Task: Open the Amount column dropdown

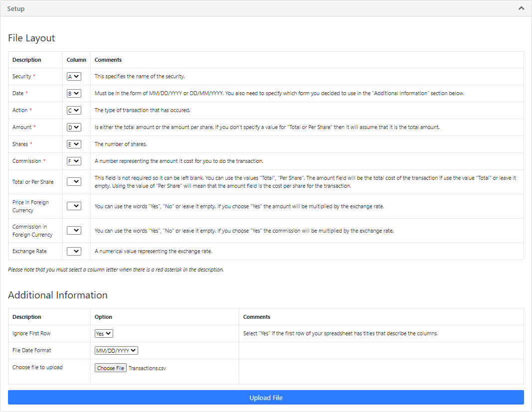Action: (74, 128)
